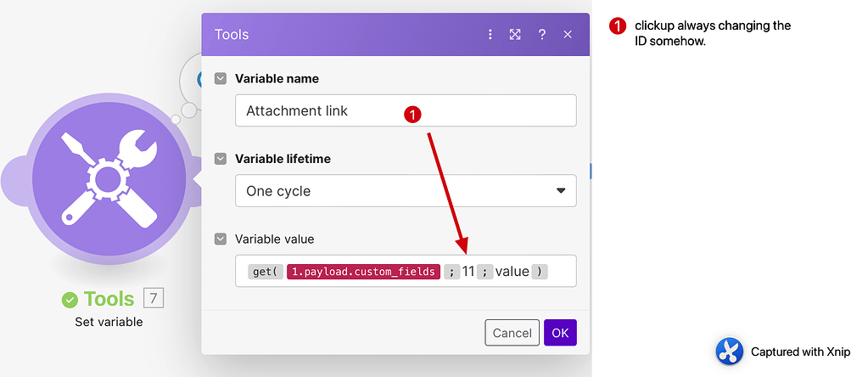Open the three-dot menu in Tools header
This screenshot has height=377, width=868.
(490, 35)
